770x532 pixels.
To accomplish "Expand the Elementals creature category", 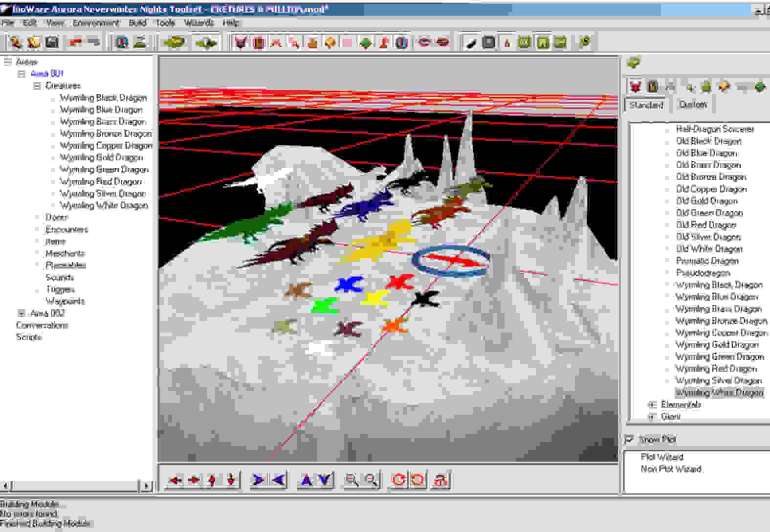I will pos(652,404).
